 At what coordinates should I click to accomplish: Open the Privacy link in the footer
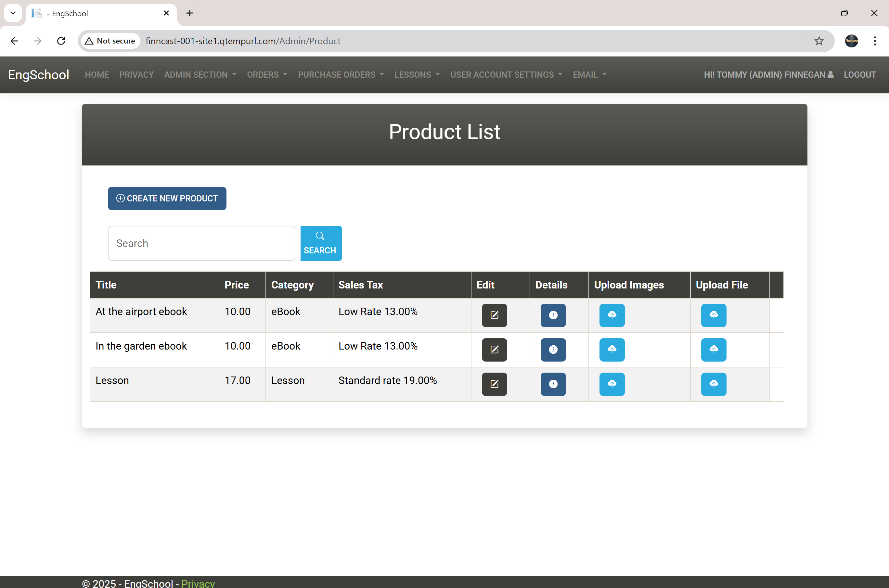(x=198, y=583)
